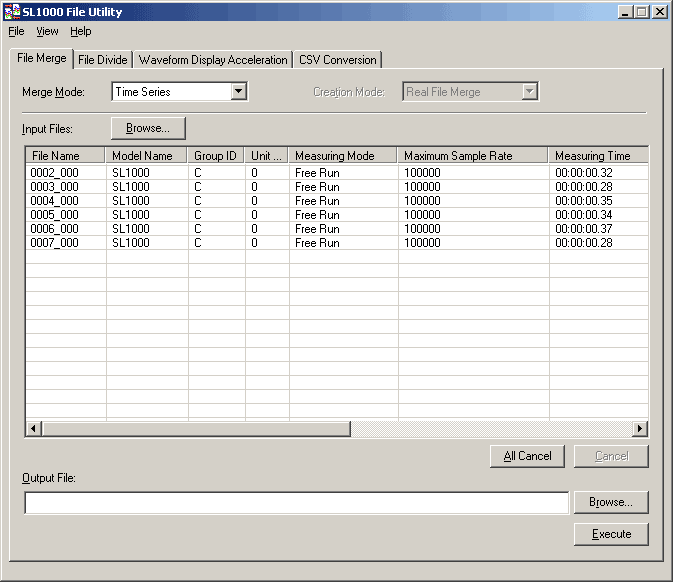Expand the Merge Mode dropdown arrow
The height and width of the screenshot is (582, 673).
coord(239,91)
